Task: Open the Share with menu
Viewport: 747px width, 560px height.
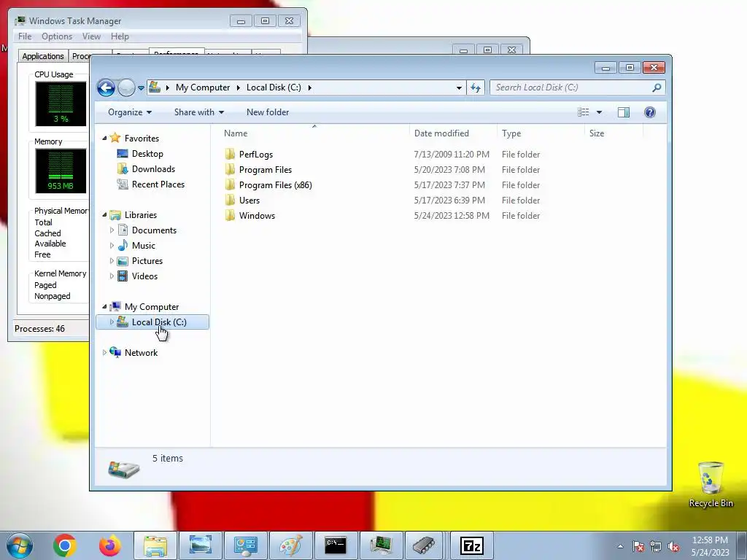Action: (198, 112)
